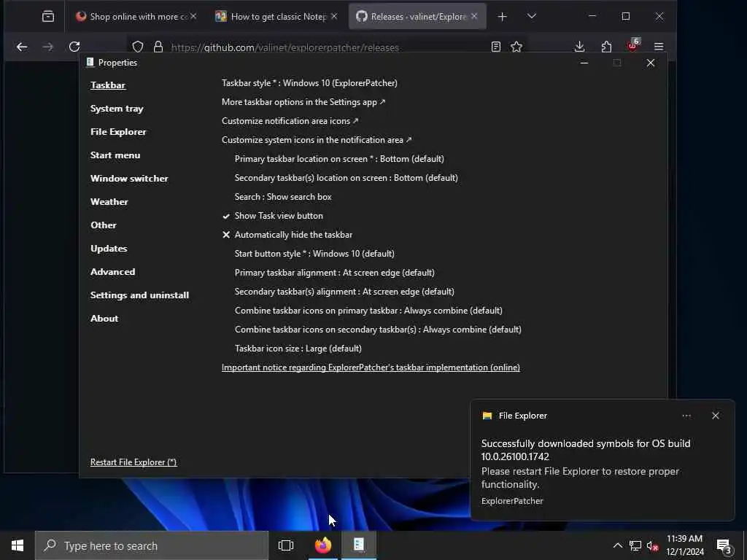This screenshot has height=560, width=747.
Task: Open the network icon in the system tray
Action: pos(635,545)
